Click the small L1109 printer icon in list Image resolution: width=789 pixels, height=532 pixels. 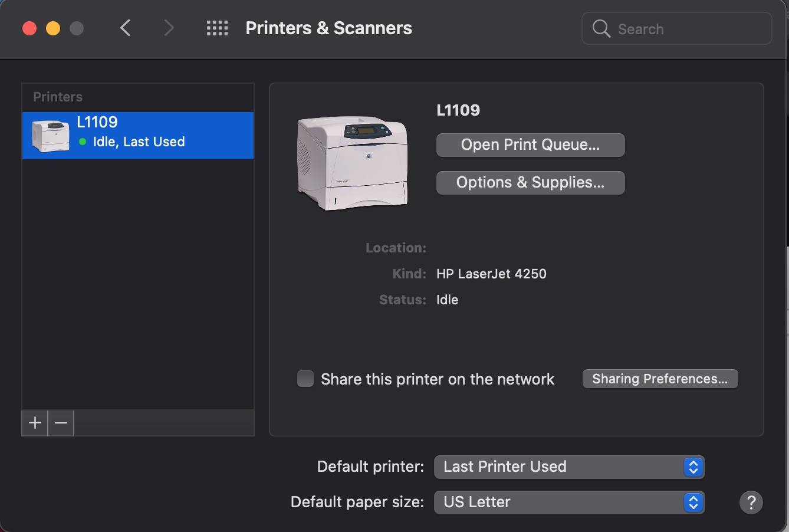(x=50, y=136)
